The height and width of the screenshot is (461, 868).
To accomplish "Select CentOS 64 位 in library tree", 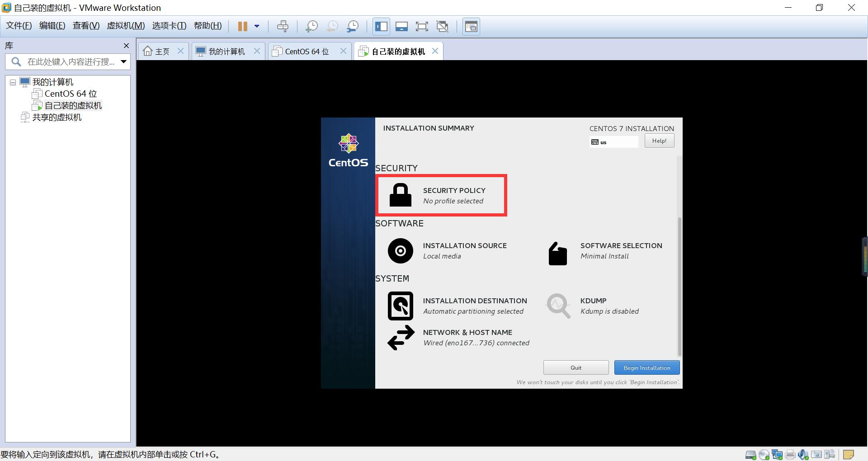I will (71, 94).
